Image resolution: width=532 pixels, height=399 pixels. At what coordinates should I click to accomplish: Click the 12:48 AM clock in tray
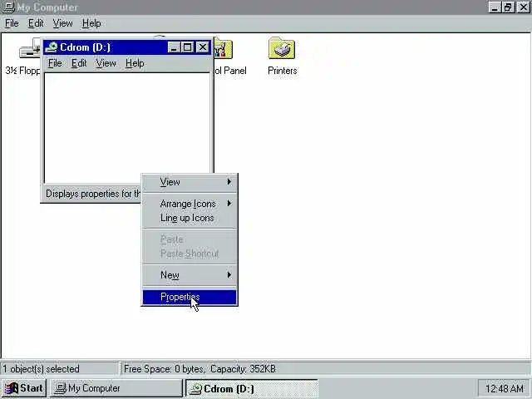tap(505, 388)
